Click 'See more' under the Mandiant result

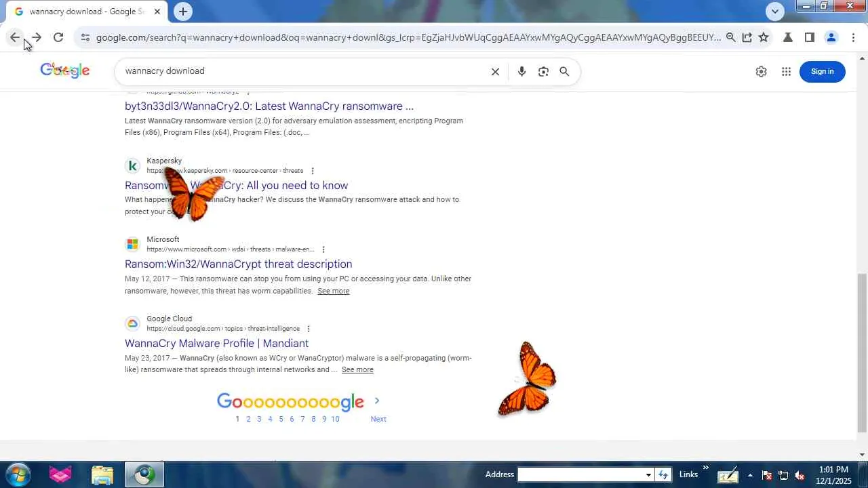[x=357, y=369]
